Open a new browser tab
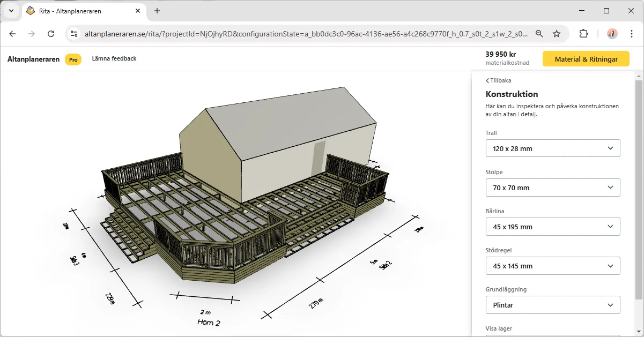Image resolution: width=644 pixels, height=337 pixels. point(157,11)
